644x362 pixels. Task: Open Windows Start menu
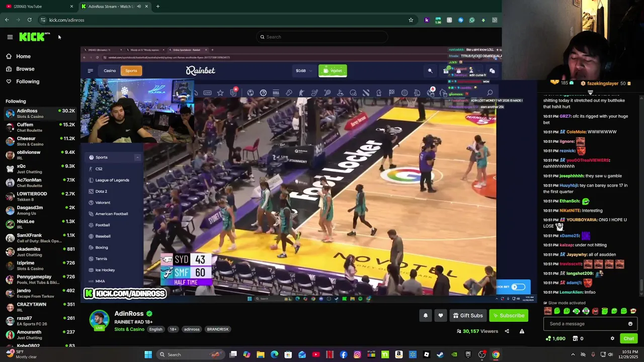(x=148, y=354)
